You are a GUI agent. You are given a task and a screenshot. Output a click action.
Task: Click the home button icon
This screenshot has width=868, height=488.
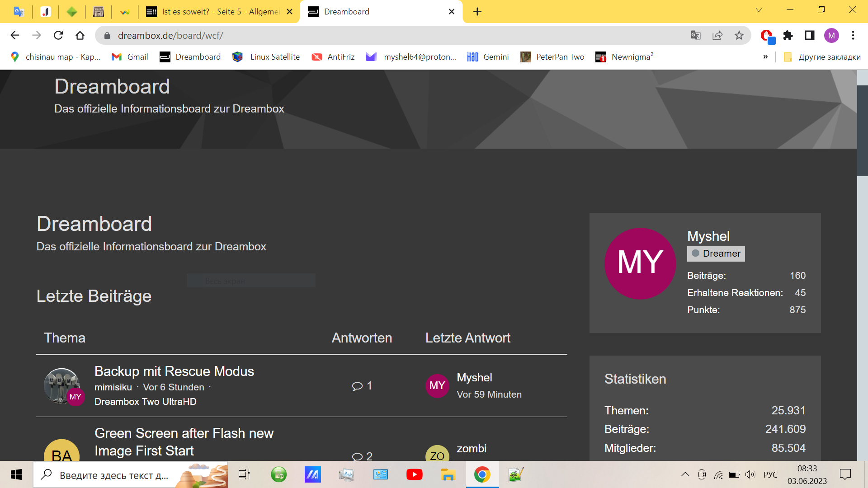tap(80, 35)
